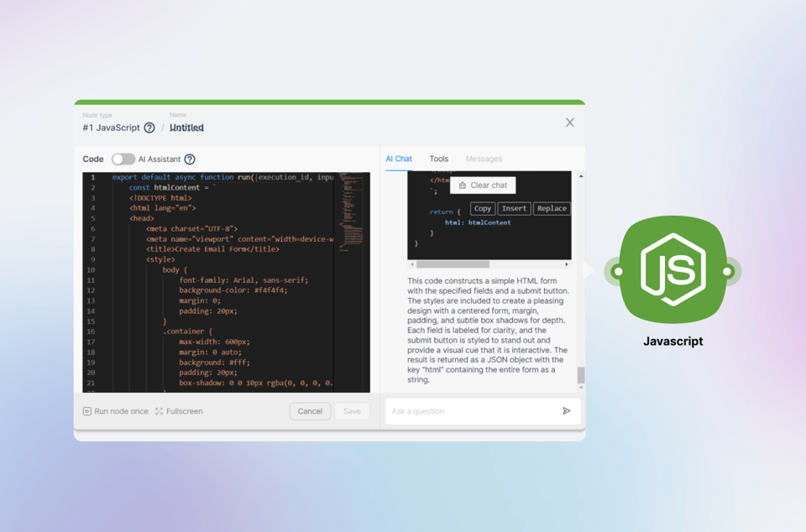Click the Javascript node's left connector dot
This screenshot has width=806, height=532.
point(618,272)
